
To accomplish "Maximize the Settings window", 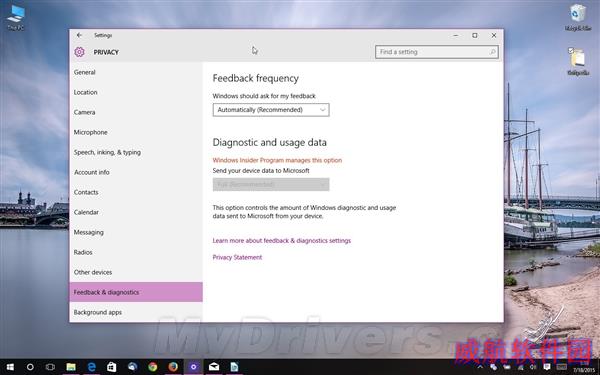I will (474, 35).
